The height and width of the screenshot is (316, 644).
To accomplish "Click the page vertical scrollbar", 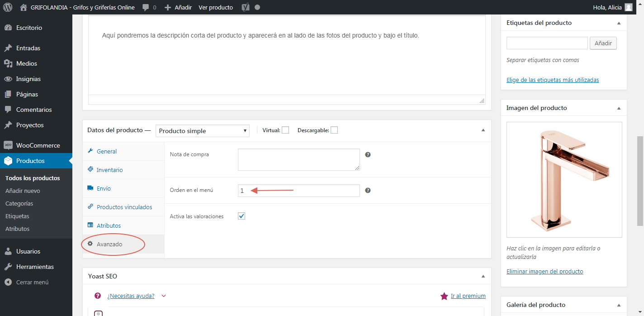I will click(x=640, y=180).
